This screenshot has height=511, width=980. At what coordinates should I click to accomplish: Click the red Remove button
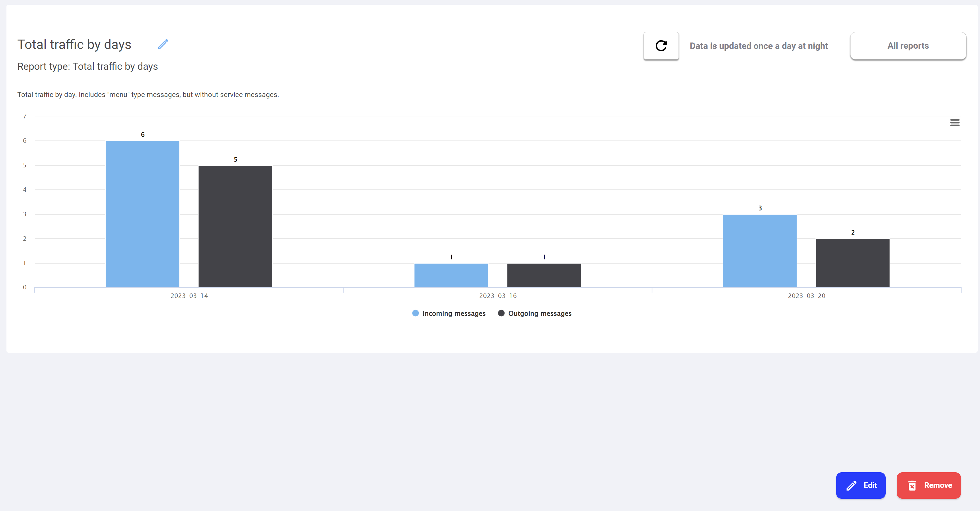click(929, 485)
